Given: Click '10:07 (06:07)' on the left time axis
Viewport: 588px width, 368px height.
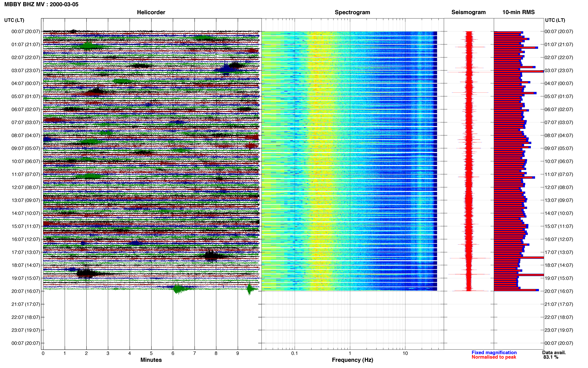Looking at the screenshot, I should click(26, 161).
